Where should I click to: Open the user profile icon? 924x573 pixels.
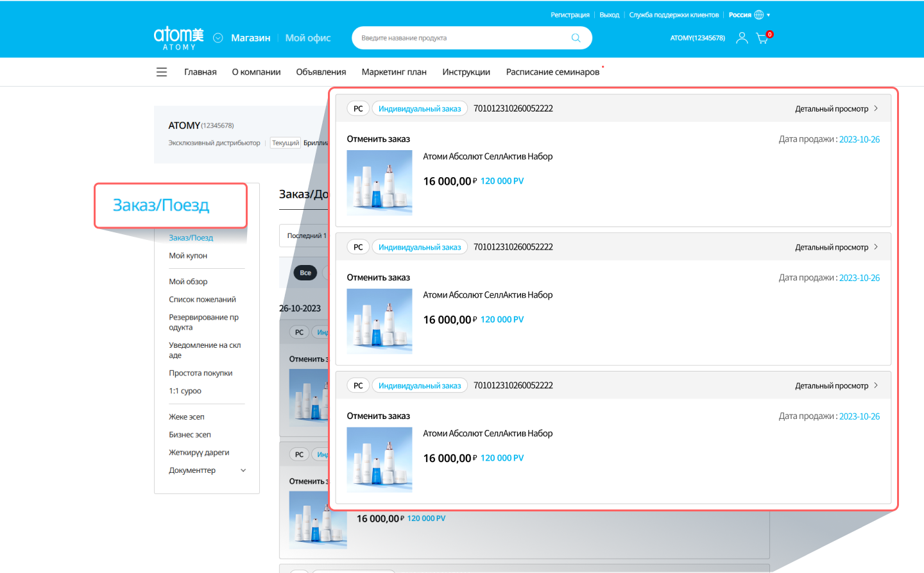point(742,38)
